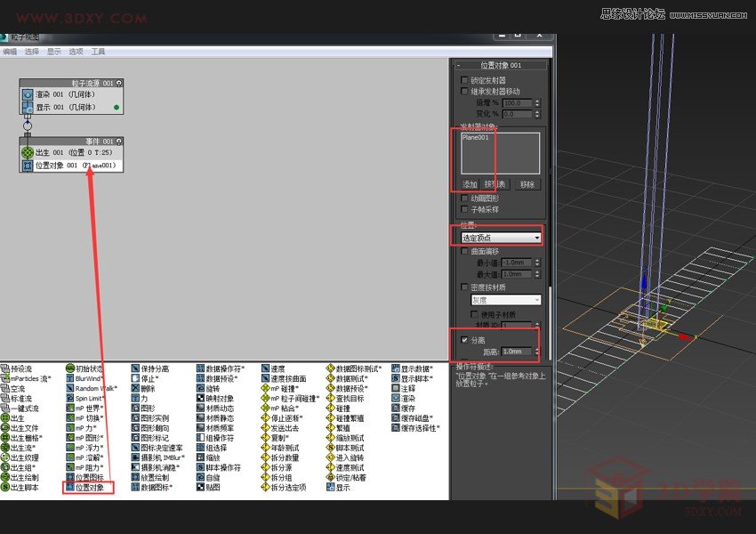This screenshot has height=534, width=756.
Task: Enable the 锁定发射器 checkbox
Action: click(x=462, y=77)
